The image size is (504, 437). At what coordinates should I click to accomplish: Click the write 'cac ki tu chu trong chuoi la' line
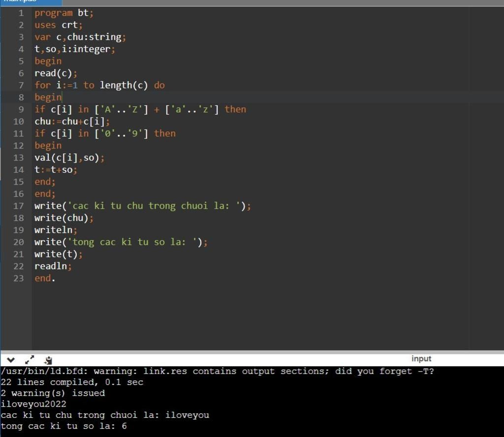[143, 206]
